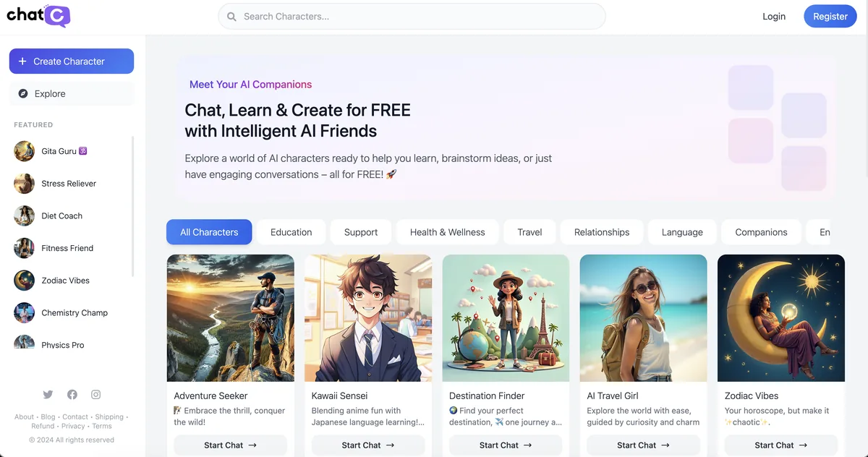Open the Destination Finder card image

click(506, 318)
